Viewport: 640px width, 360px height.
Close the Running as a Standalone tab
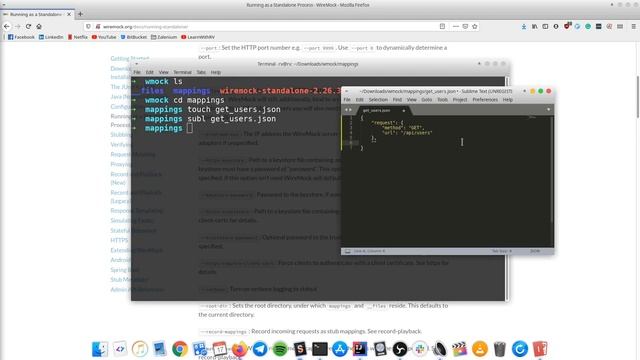69,14
